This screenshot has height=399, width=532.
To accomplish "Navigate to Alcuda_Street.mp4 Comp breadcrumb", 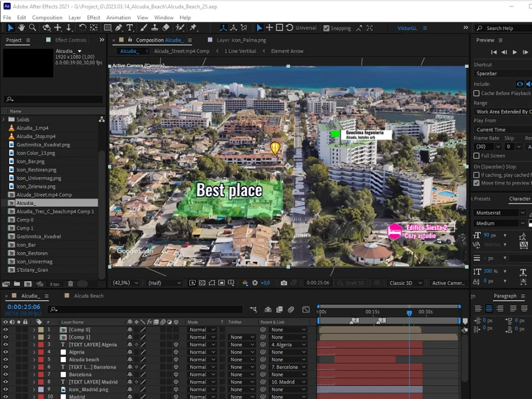I will (181, 51).
